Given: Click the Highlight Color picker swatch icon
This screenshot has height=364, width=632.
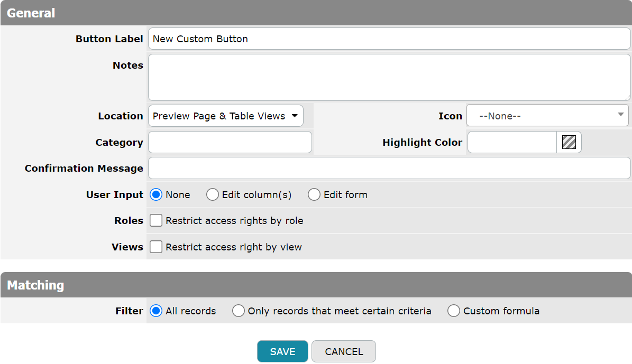Looking at the screenshot, I should point(569,143).
